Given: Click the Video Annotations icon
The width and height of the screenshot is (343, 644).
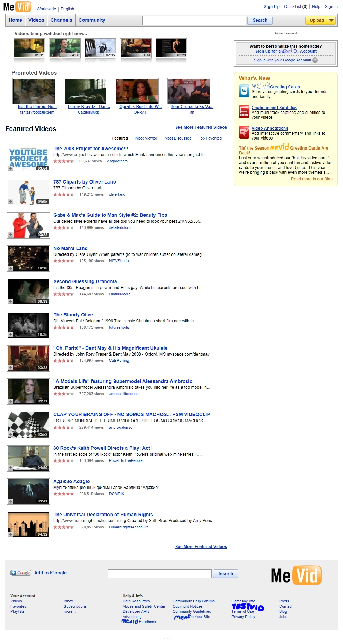Looking at the screenshot, I should tap(244, 132).
